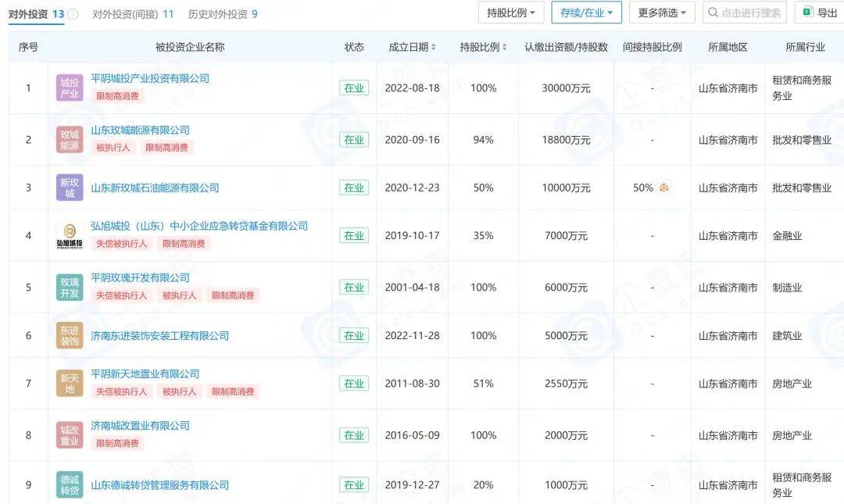Click the 德诚转贷 company logo icon

tap(70, 484)
